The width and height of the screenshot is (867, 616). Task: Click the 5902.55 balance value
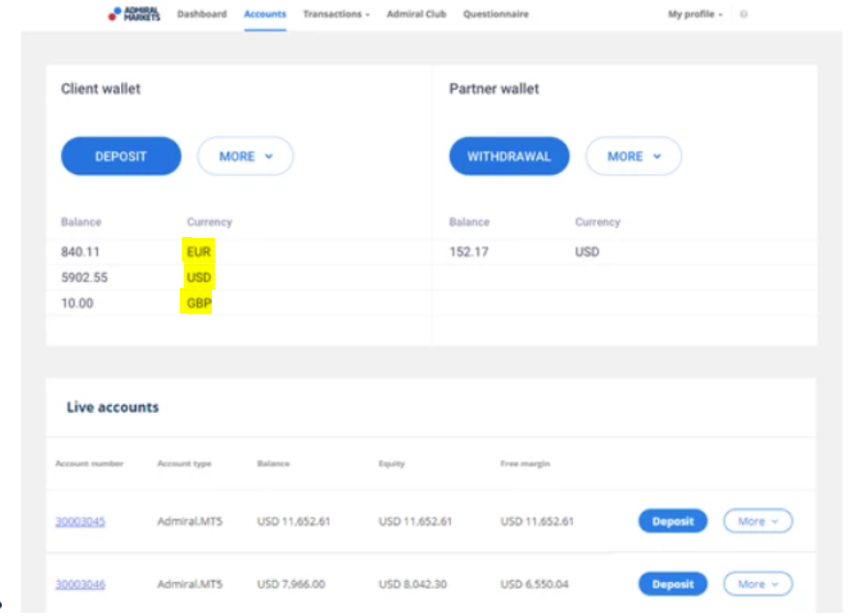pyautogui.click(x=84, y=278)
